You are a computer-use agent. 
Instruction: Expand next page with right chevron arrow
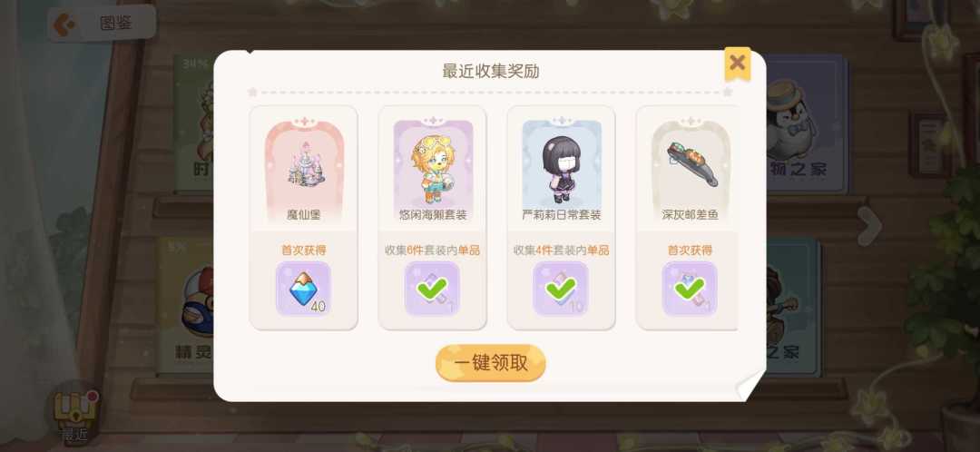(x=868, y=225)
